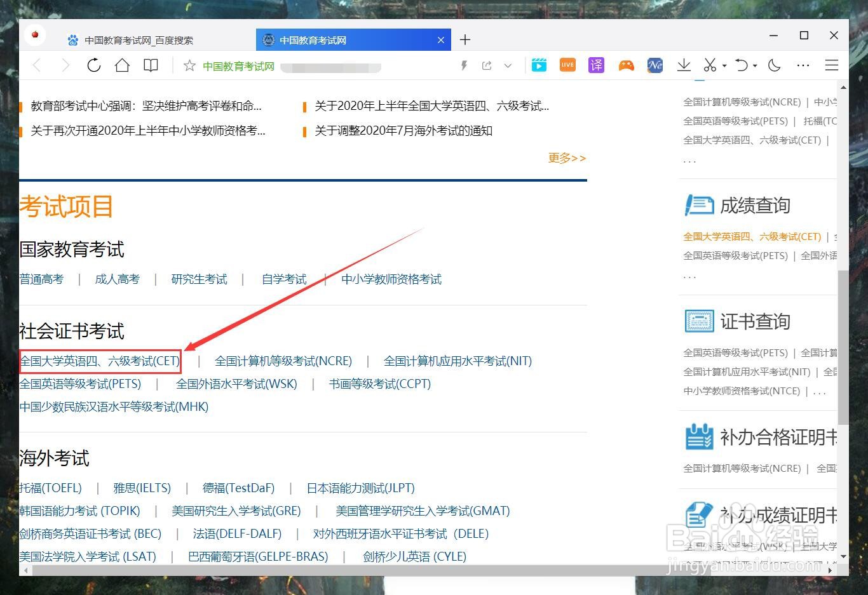Take a screenshot with the scissors icon
This screenshot has width=868, height=595.
pos(709,65)
